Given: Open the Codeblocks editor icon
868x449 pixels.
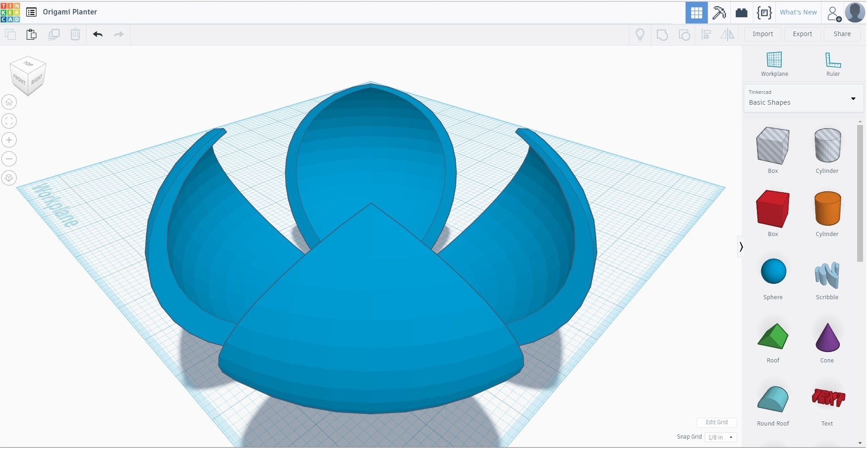Looking at the screenshot, I should tap(764, 13).
